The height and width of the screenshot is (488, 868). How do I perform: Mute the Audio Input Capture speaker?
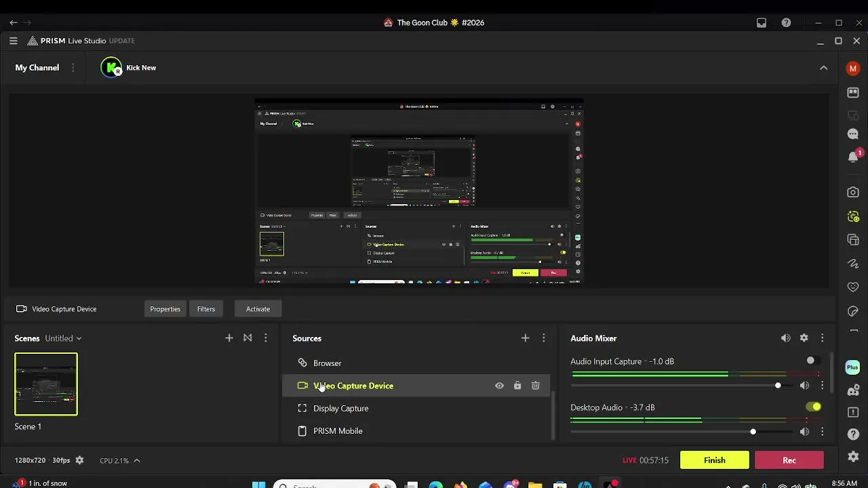(804, 386)
